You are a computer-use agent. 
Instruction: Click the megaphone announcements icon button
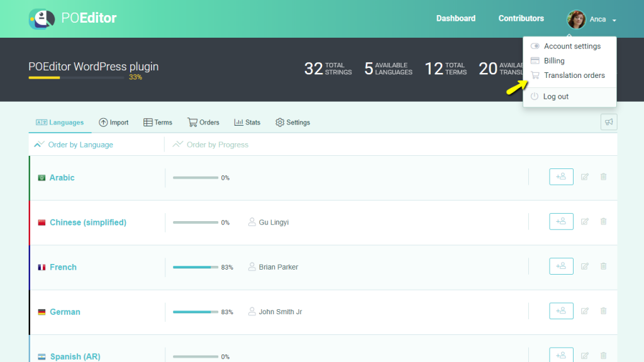609,122
